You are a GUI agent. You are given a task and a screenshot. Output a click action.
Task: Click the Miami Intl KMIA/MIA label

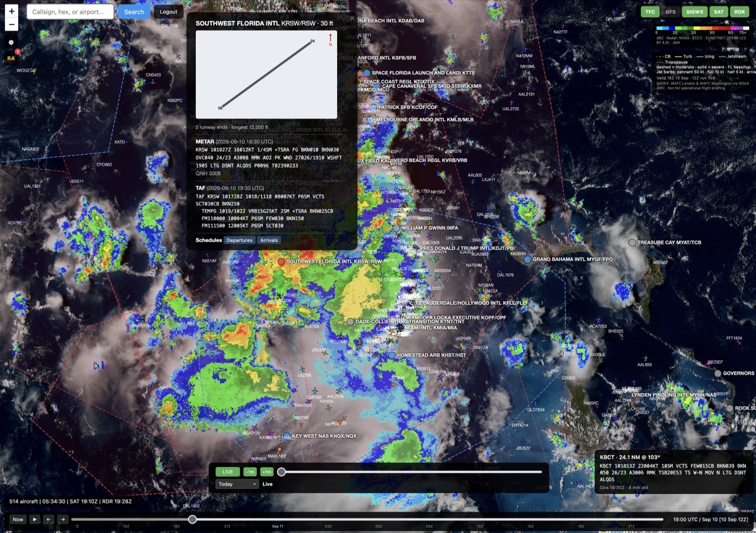pyautogui.click(x=431, y=328)
